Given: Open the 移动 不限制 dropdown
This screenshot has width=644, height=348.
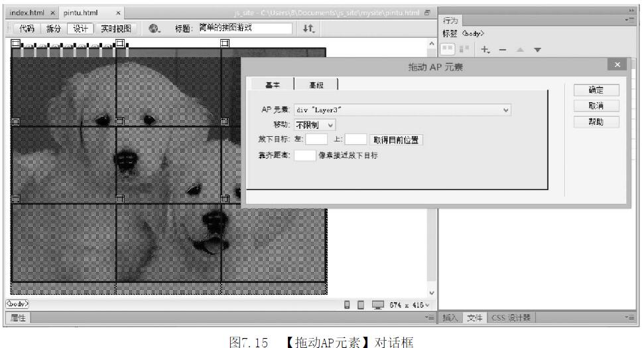Looking at the screenshot, I should (x=316, y=124).
